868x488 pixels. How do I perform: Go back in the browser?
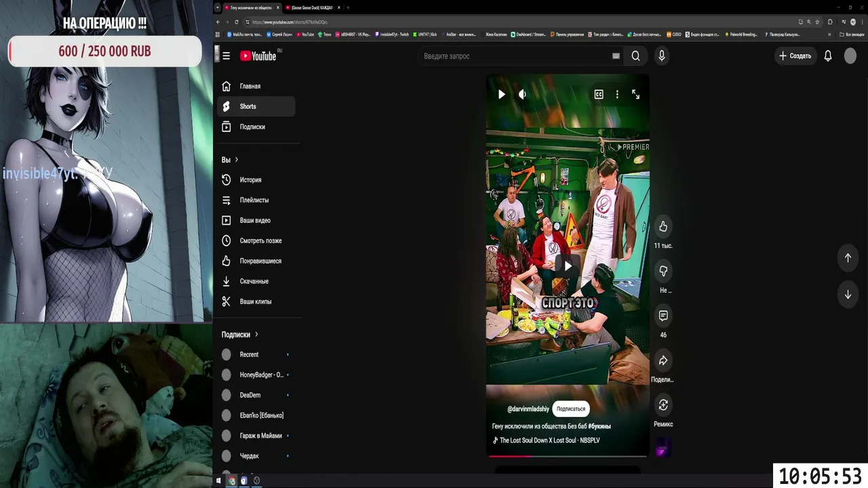click(x=218, y=22)
